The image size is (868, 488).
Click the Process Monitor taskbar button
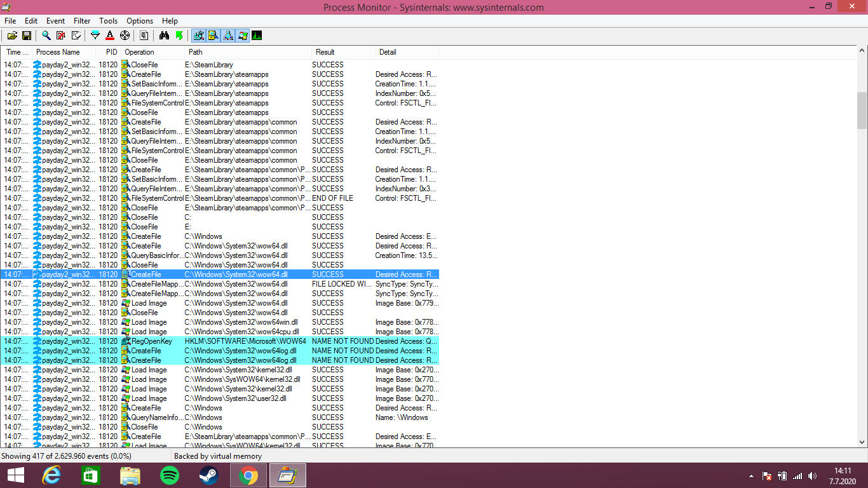click(288, 475)
